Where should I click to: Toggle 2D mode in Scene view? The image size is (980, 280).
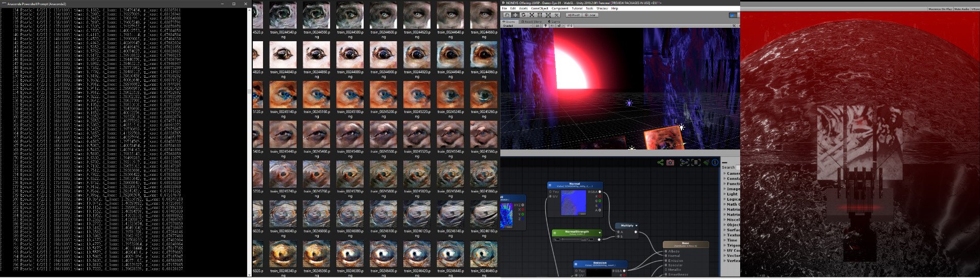coord(537,26)
